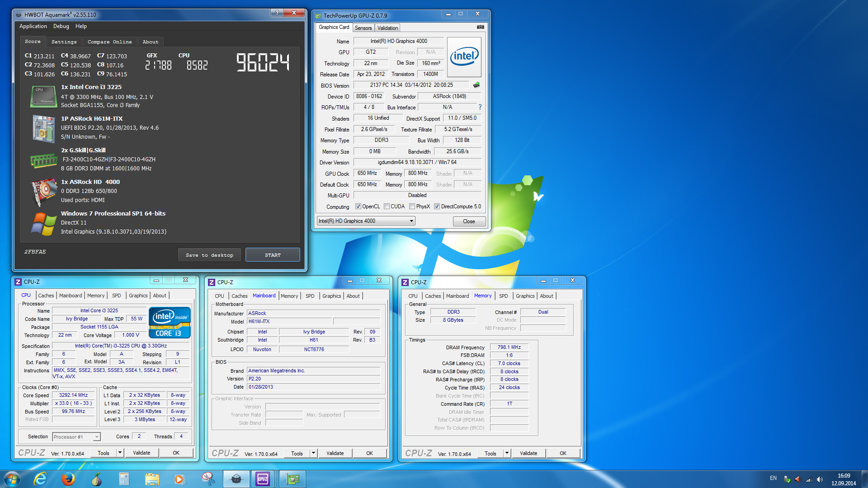
Task: Expand Tools dropdown arrow in CPU-Z Memory window
Action: pos(507,453)
